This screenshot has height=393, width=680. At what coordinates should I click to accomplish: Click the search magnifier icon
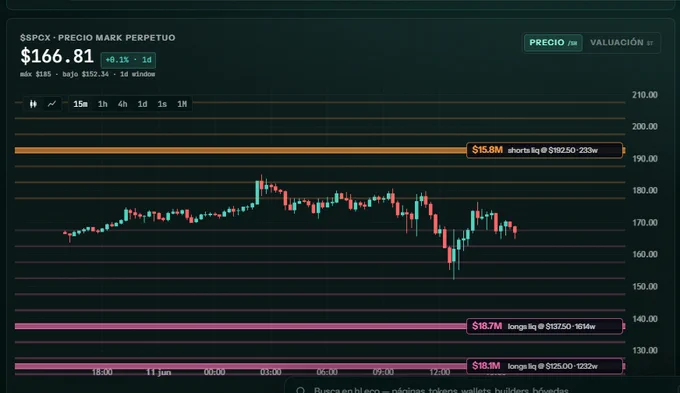(300, 390)
